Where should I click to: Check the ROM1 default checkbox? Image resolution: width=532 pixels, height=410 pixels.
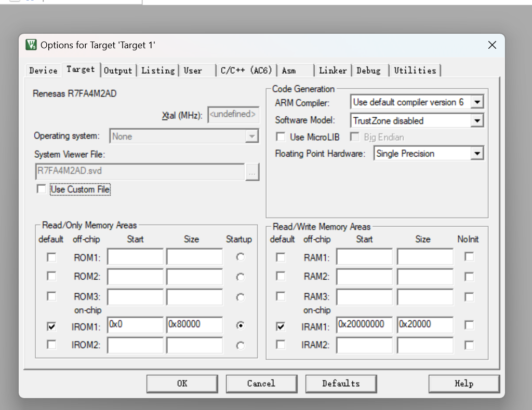point(51,257)
